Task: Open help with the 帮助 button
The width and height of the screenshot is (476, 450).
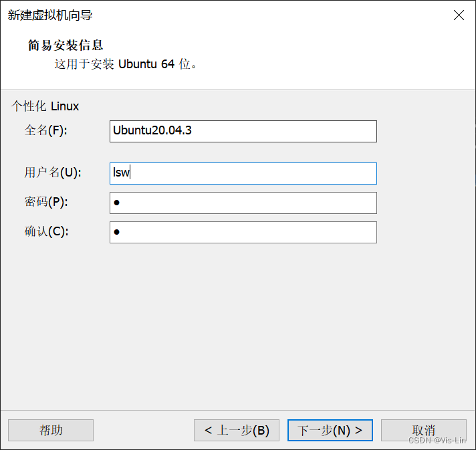Action: pyautogui.click(x=51, y=430)
